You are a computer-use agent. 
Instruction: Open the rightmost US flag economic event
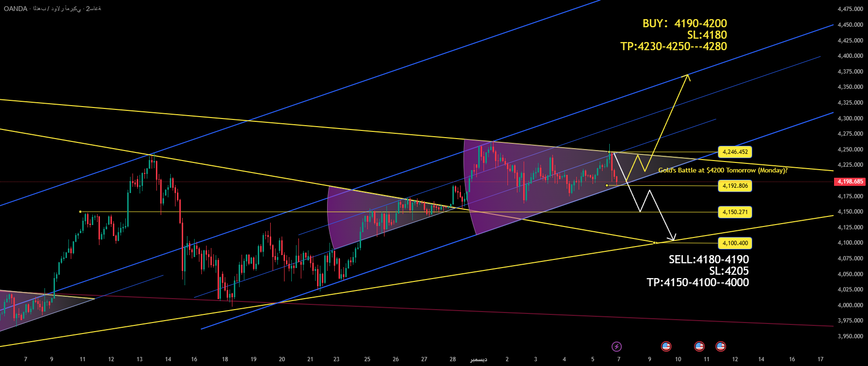721,346
